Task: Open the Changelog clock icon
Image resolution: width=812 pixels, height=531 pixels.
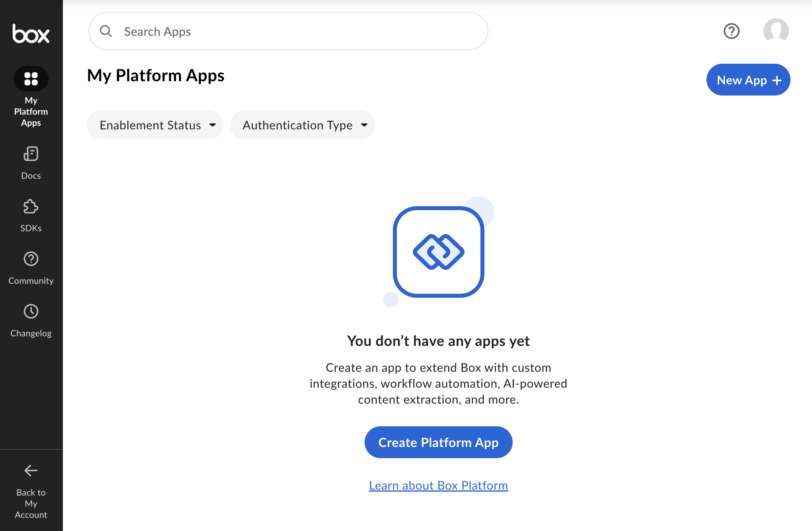Action: point(31,312)
